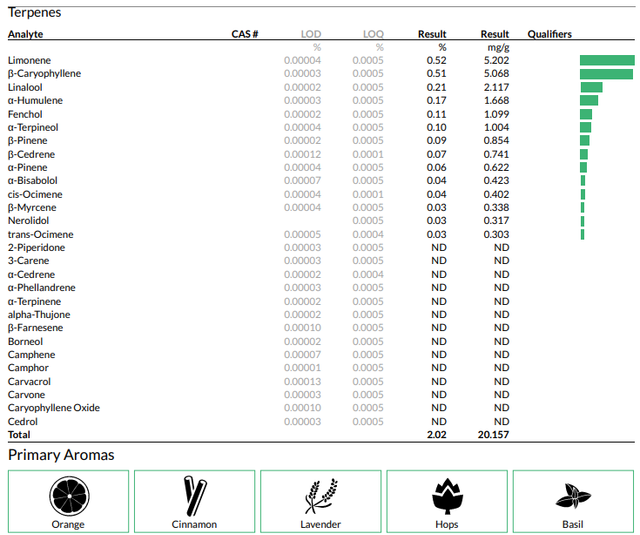
Task: Click the LOQ column header
Action: (x=373, y=34)
